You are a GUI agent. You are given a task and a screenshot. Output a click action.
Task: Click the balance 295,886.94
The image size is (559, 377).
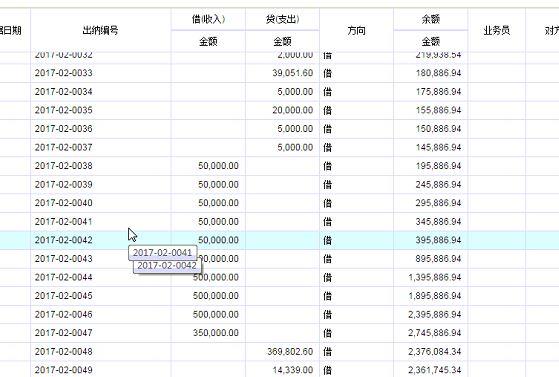439,203
